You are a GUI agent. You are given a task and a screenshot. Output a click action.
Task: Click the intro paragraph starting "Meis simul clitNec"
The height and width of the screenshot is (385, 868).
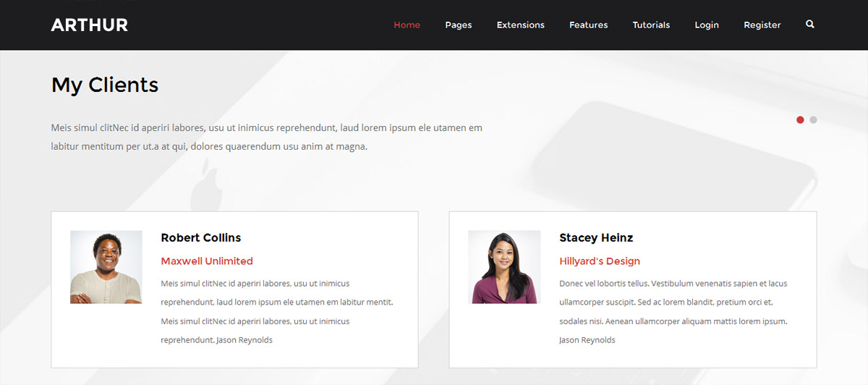267,137
